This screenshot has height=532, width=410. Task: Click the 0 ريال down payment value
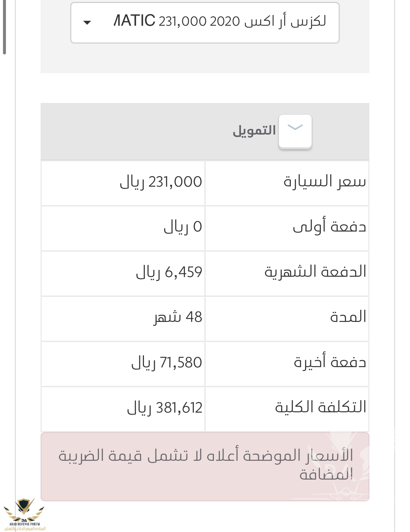[183, 227]
